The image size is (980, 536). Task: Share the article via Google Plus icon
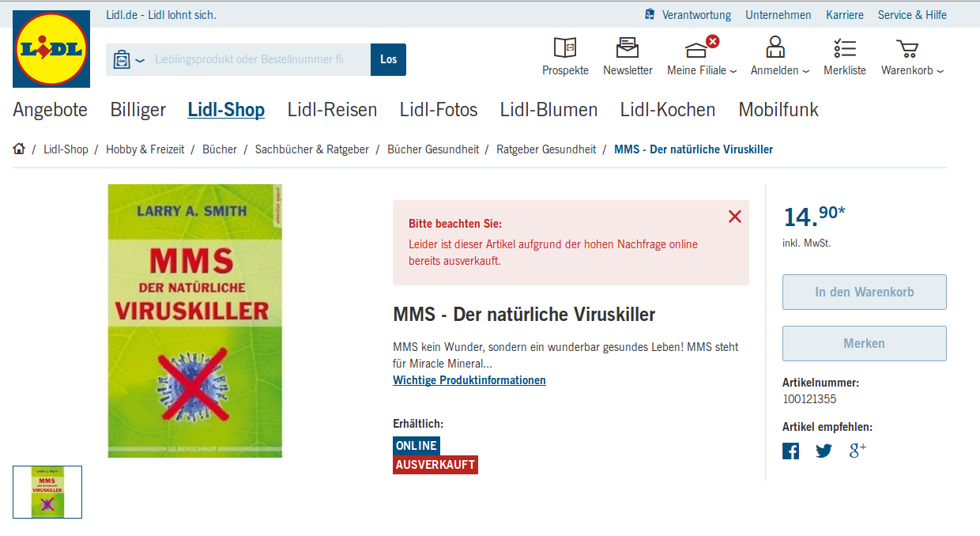(x=857, y=451)
